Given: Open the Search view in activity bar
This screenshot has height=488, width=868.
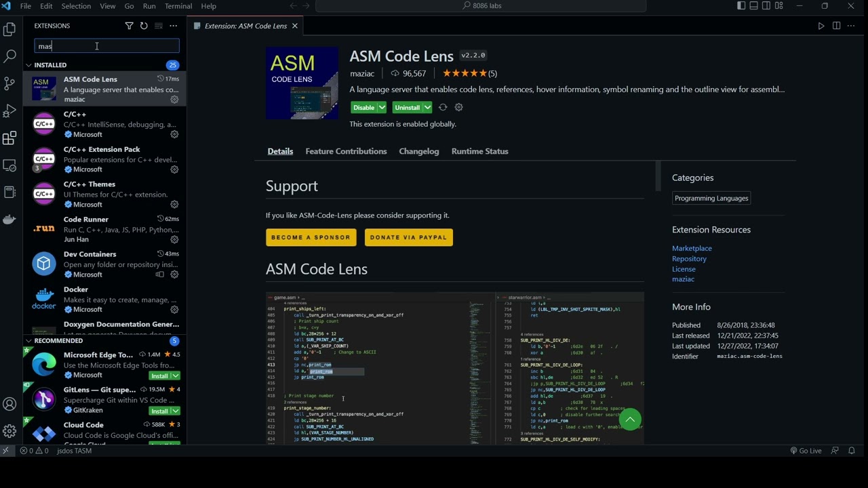Looking at the screenshot, I should click(9, 56).
